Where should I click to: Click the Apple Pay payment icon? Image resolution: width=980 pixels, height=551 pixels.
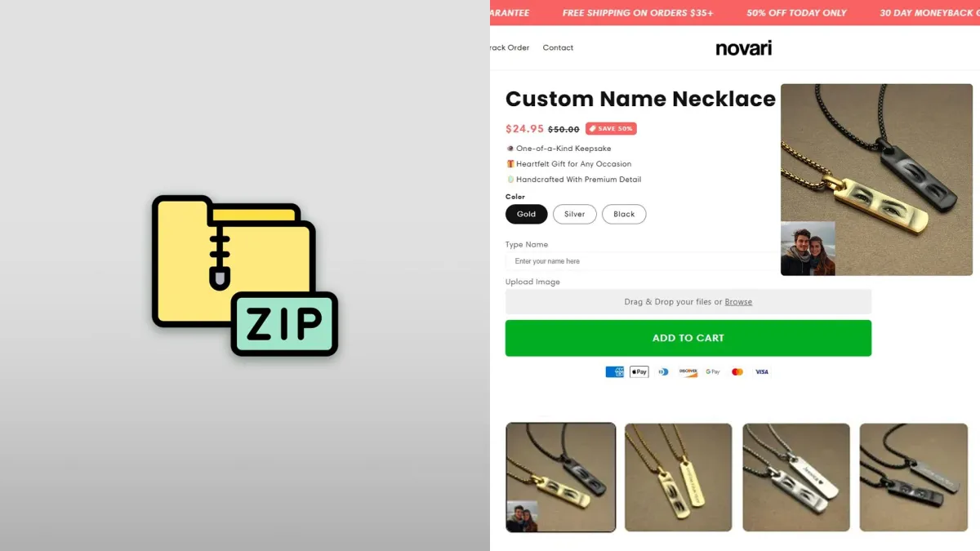[639, 371]
